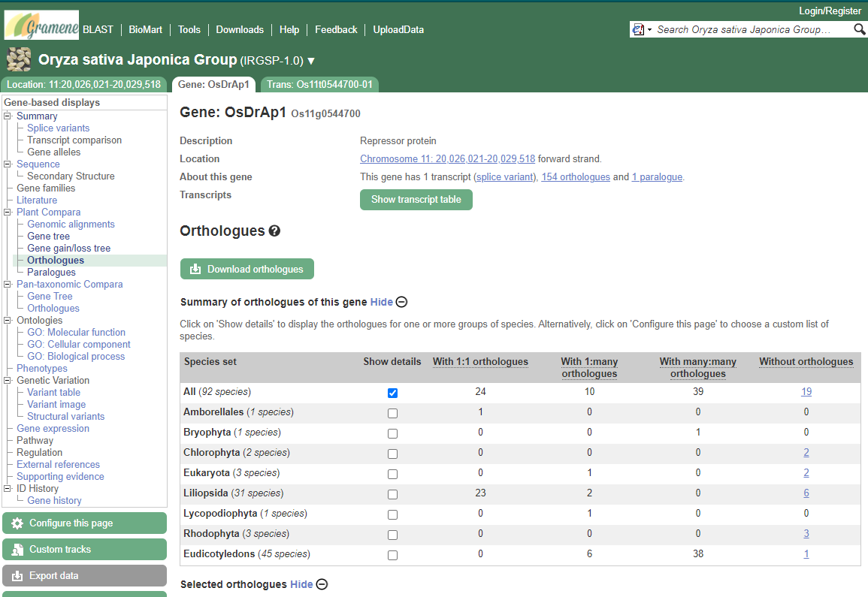Check Show details for Rhodophyta
Image resolution: width=868 pixels, height=597 pixels.
(x=392, y=535)
